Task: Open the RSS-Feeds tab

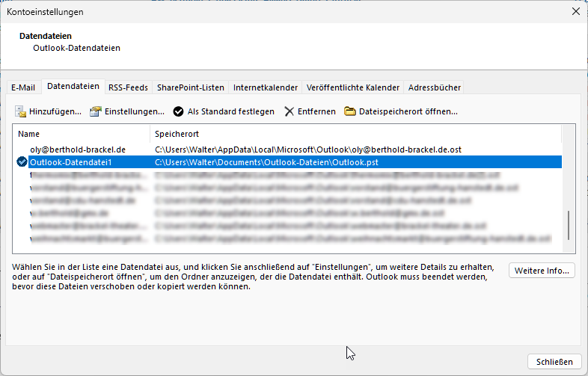Action: [128, 87]
